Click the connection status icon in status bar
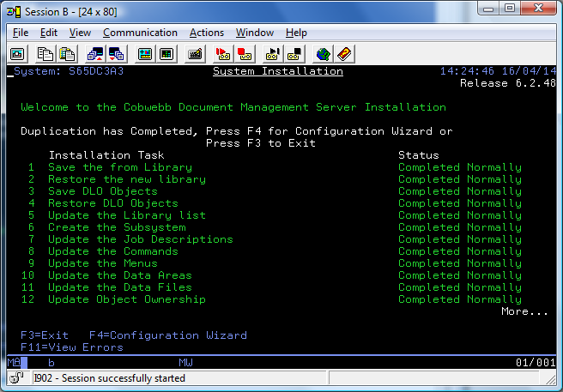563x392 pixels. click(x=16, y=377)
